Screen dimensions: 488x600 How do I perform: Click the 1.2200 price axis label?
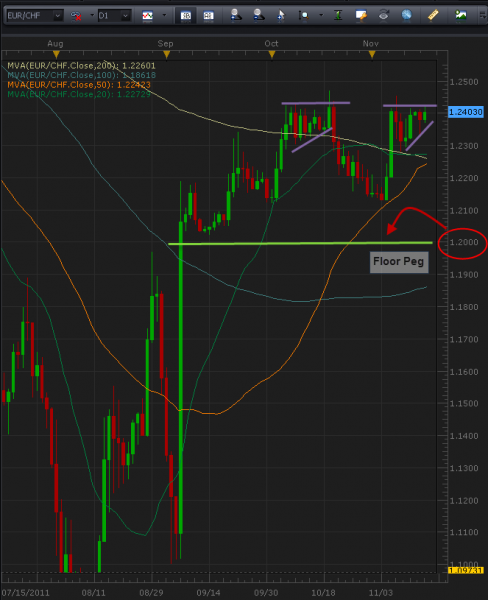464,178
